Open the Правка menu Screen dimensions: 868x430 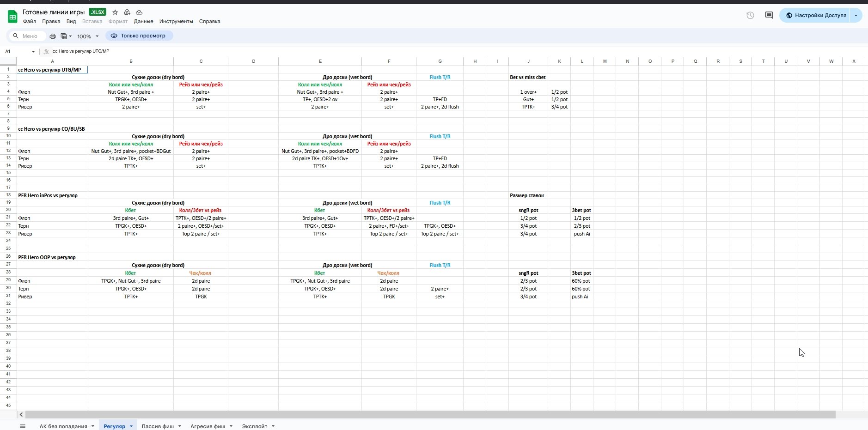pyautogui.click(x=51, y=21)
